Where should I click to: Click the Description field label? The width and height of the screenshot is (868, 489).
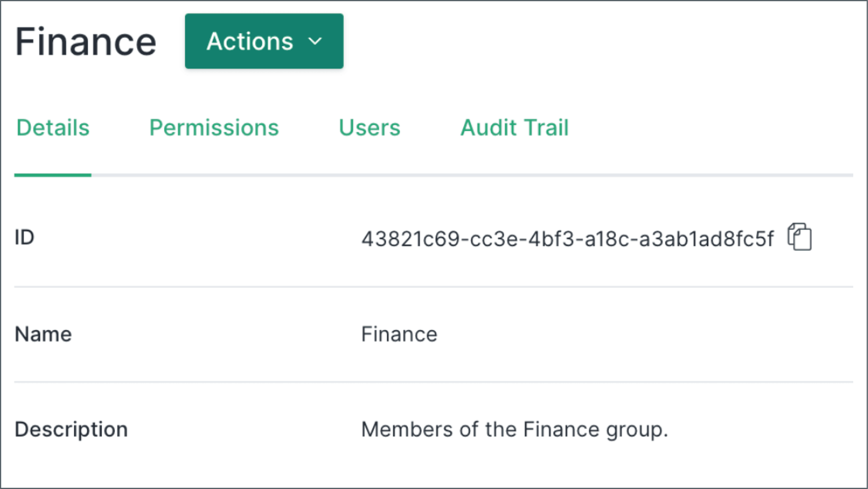[x=71, y=430]
